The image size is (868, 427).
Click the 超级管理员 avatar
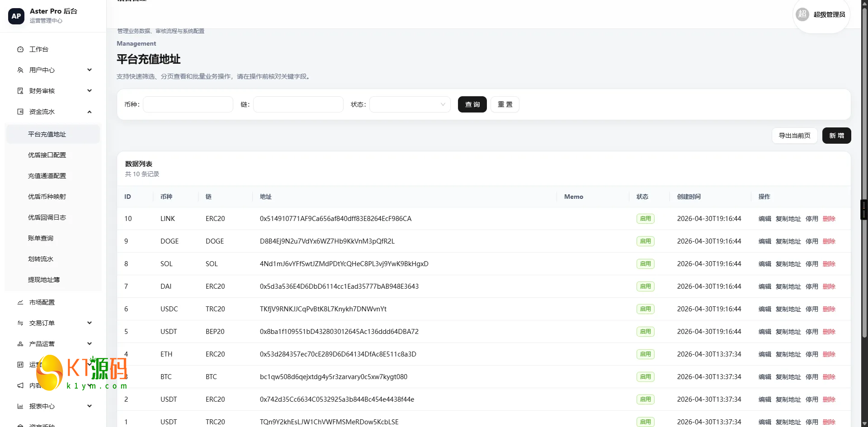[x=802, y=14]
